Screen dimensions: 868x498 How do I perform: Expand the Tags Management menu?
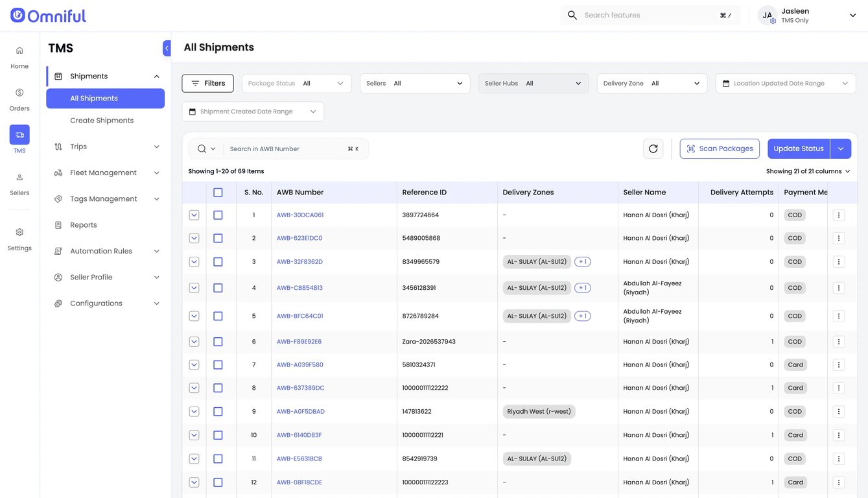106,199
